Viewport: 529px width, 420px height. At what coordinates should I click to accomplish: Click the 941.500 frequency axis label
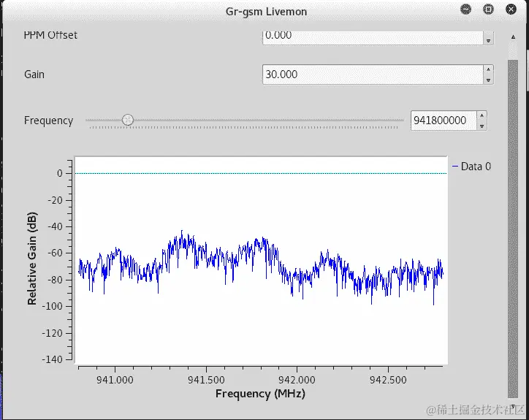pos(206,380)
